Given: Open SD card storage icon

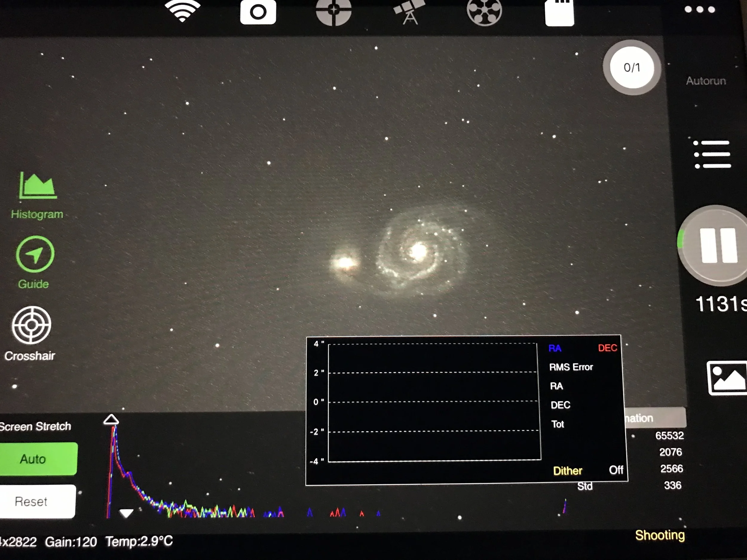Looking at the screenshot, I should (x=560, y=13).
